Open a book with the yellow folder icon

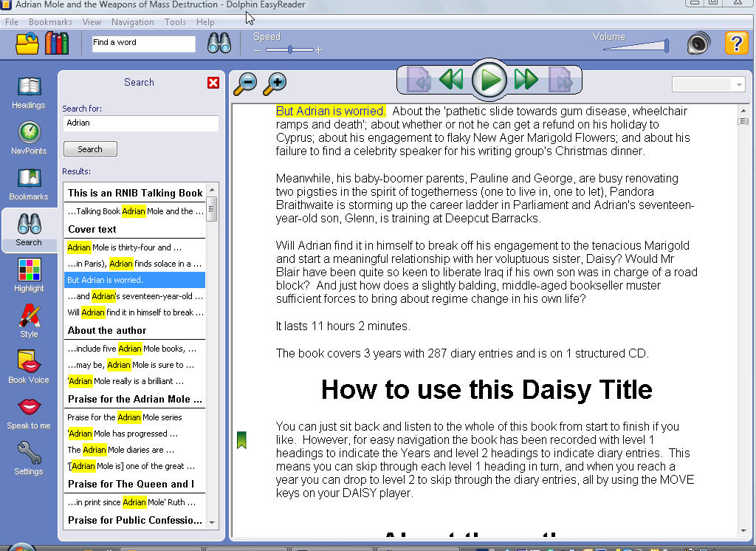(x=27, y=44)
